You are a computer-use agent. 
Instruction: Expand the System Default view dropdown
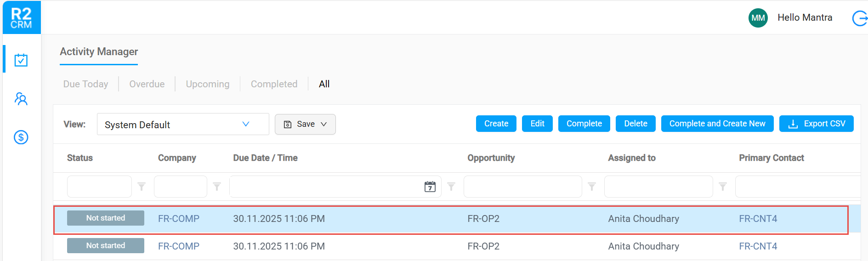click(x=183, y=124)
